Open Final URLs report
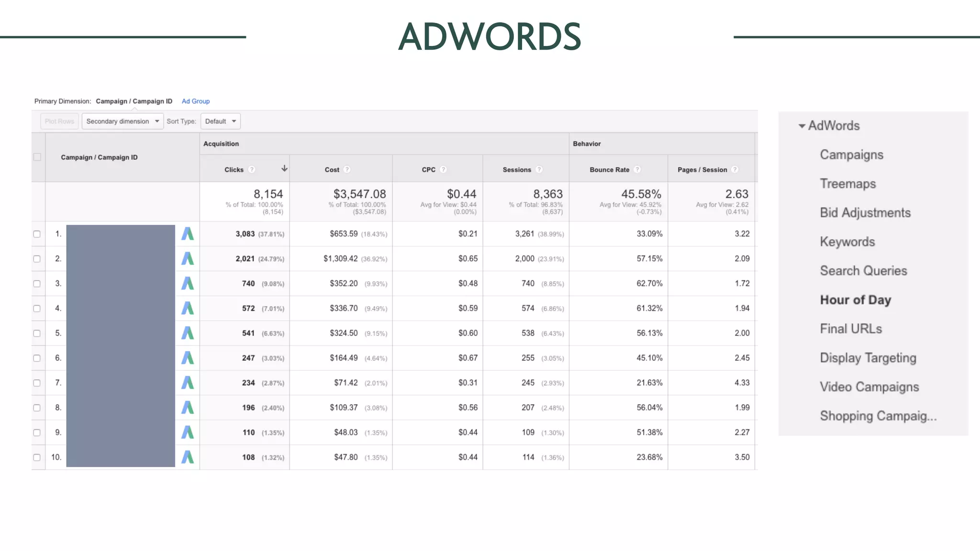The width and height of the screenshot is (980, 551). [x=851, y=329]
